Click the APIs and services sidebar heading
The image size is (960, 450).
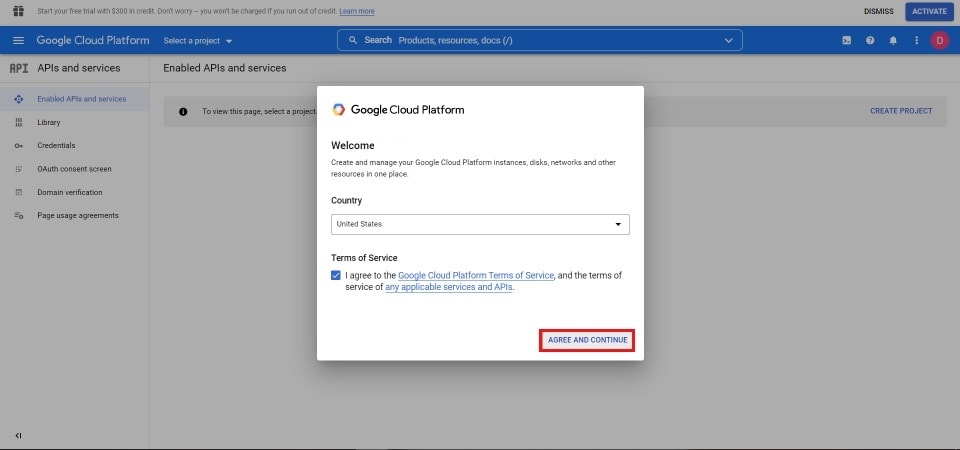(79, 68)
